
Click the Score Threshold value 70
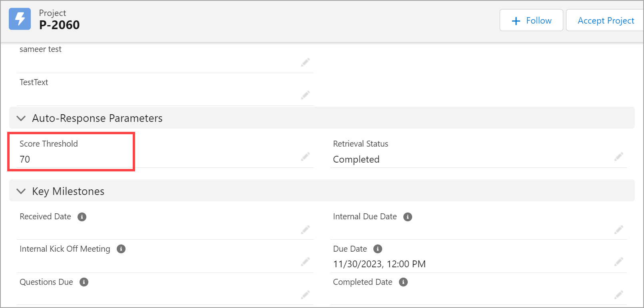(25, 159)
